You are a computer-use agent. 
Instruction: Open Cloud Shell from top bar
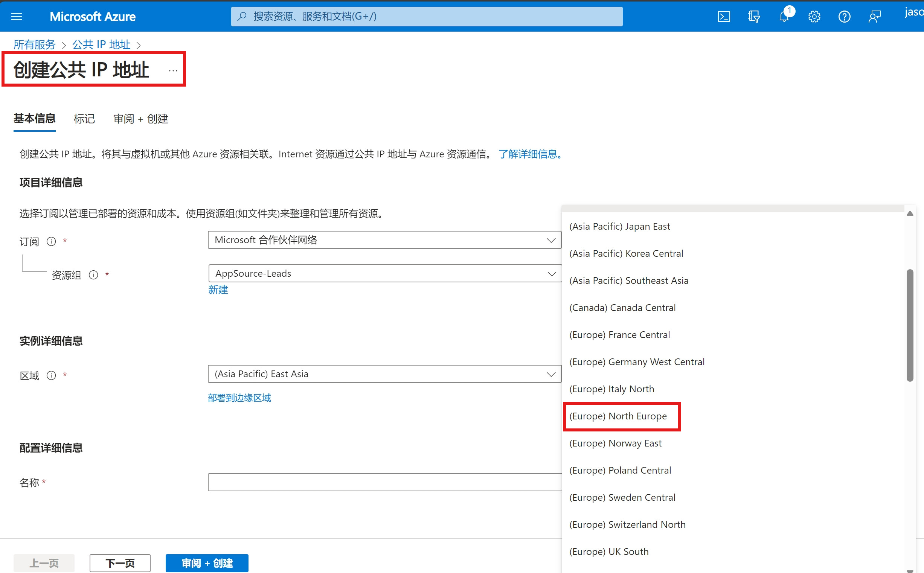pyautogui.click(x=724, y=17)
